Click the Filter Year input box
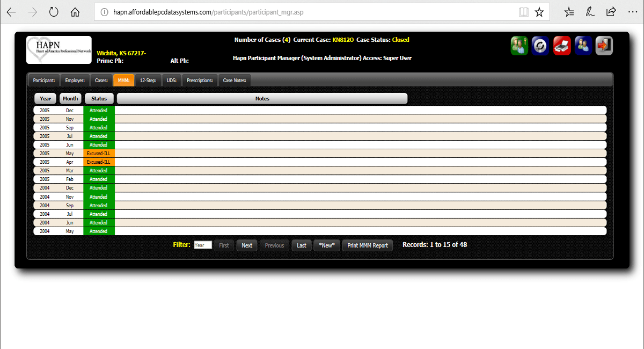 tap(202, 245)
